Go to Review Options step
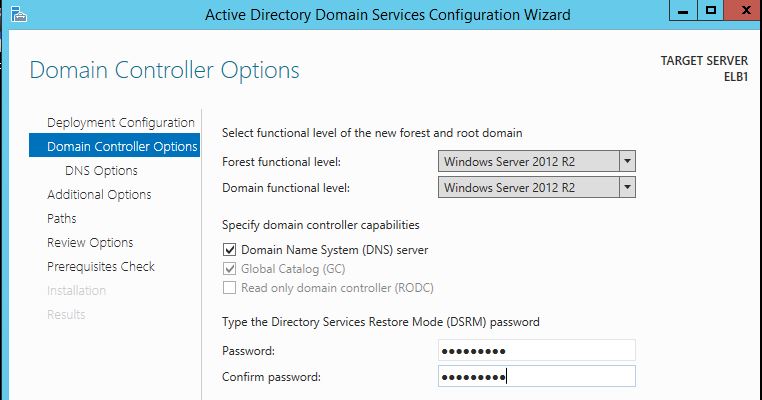This screenshot has height=400, width=762. [90, 243]
